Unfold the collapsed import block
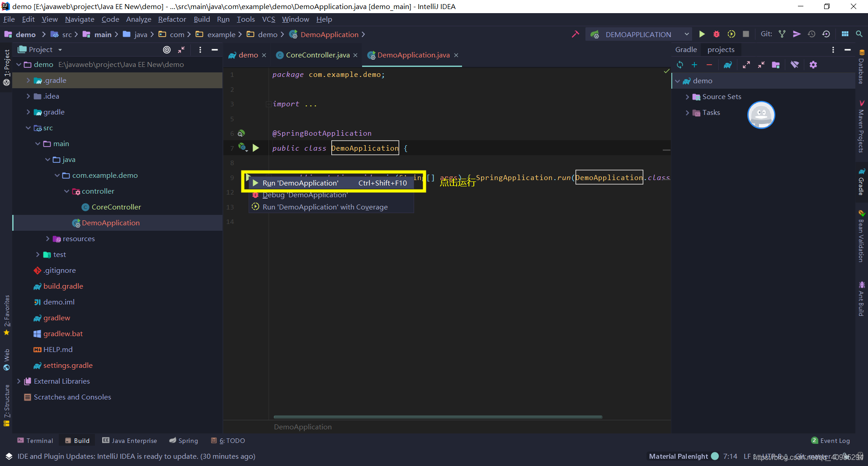The height and width of the screenshot is (466, 868). coord(269,104)
